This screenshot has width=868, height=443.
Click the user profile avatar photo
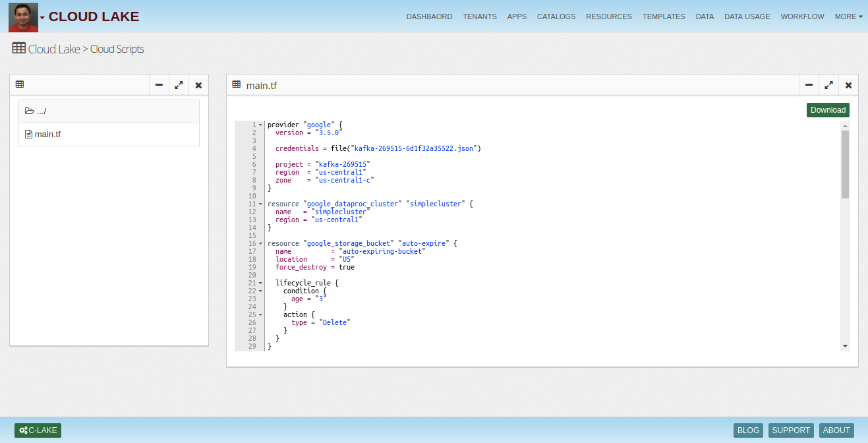pyautogui.click(x=23, y=16)
